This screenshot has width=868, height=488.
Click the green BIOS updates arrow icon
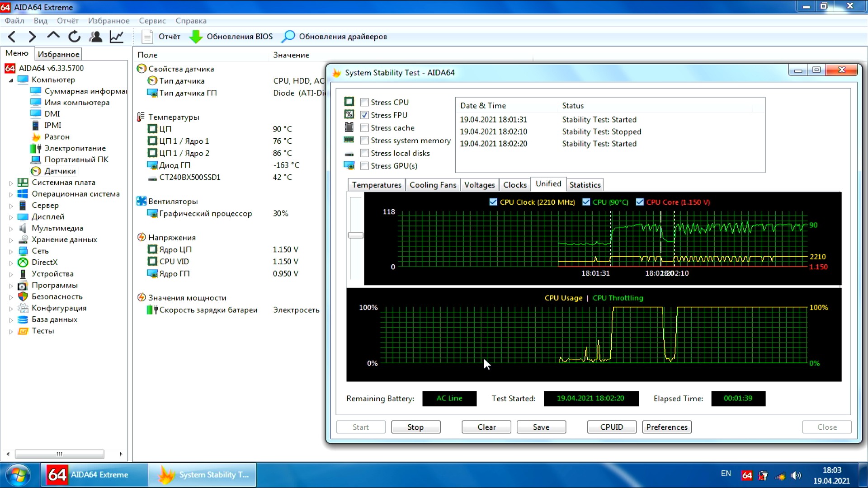point(196,37)
